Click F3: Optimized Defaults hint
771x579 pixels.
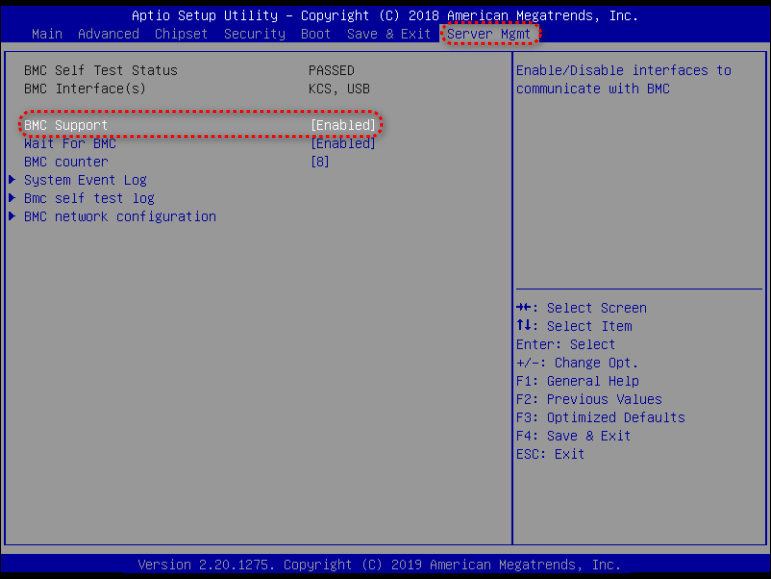(600, 418)
